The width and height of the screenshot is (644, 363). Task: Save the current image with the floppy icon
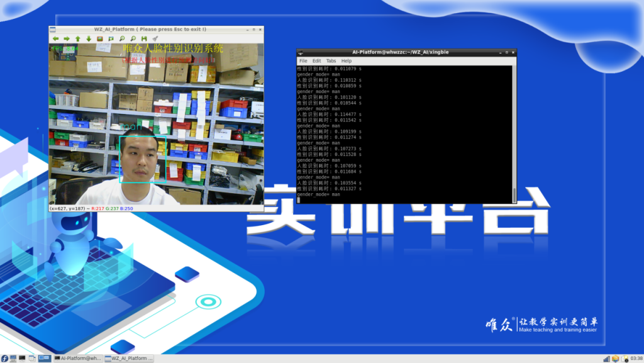144,38
